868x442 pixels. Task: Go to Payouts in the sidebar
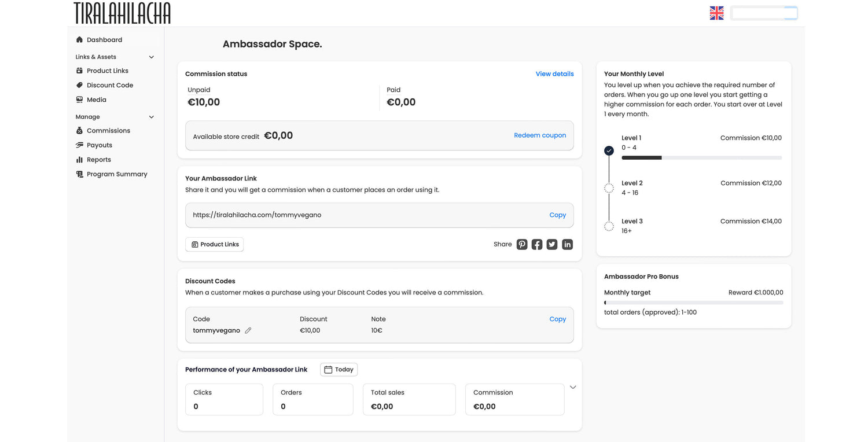point(100,145)
